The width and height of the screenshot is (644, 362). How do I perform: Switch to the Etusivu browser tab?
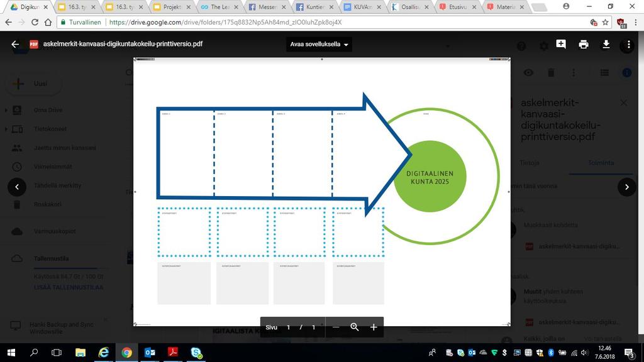click(458, 7)
